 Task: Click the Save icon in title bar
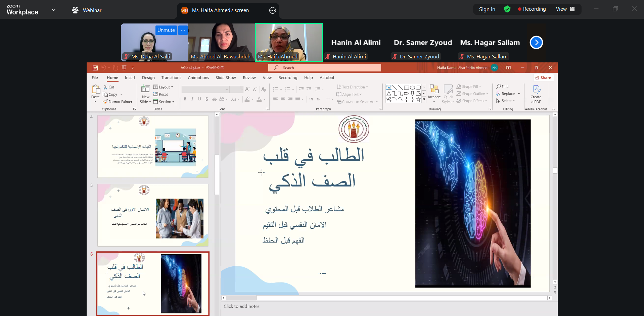point(95,68)
